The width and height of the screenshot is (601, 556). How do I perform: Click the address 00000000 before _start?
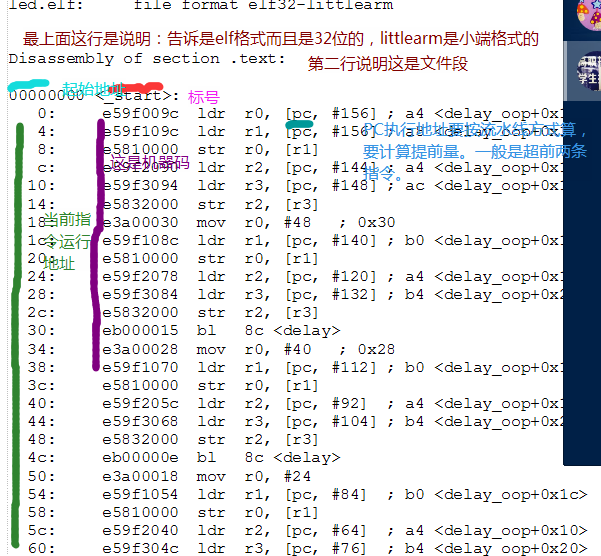46,95
